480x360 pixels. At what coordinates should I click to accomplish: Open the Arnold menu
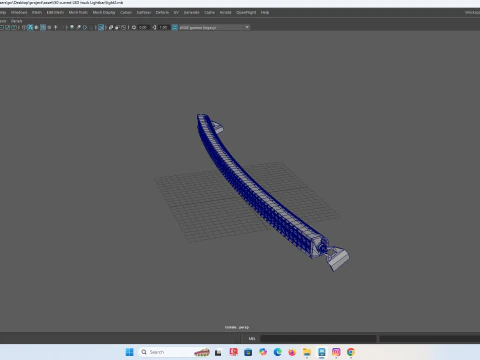[225, 12]
